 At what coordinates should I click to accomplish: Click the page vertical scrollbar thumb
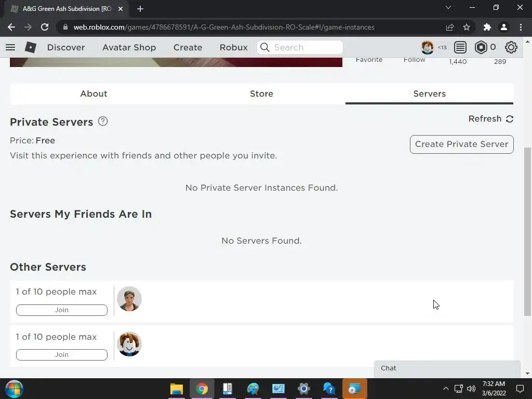[527, 232]
